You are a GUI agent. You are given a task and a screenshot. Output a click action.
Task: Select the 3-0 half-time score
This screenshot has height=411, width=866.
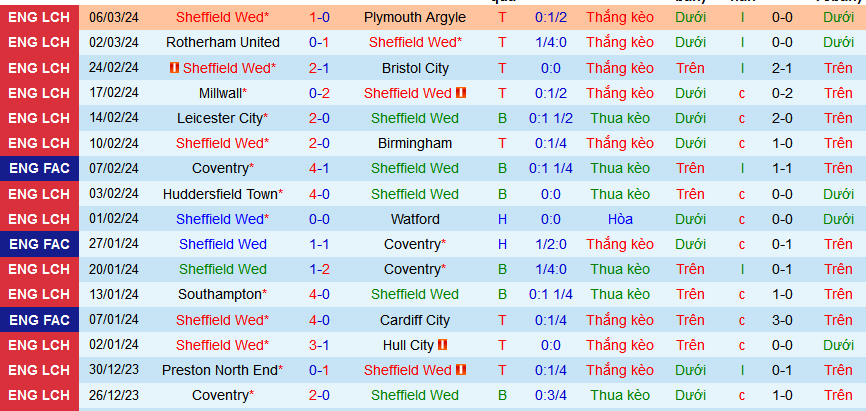pyautogui.click(x=782, y=320)
